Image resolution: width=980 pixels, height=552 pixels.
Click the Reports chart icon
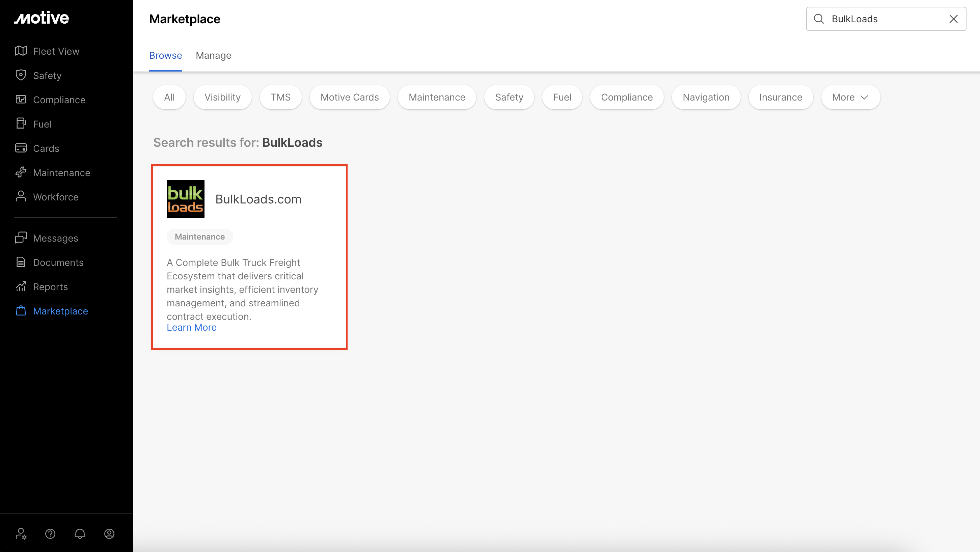21,286
